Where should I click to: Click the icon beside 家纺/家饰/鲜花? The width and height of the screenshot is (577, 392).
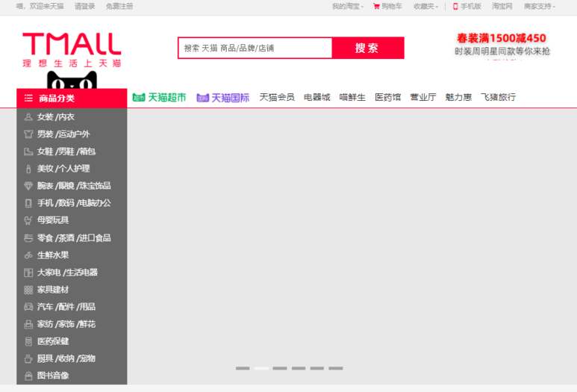point(28,324)
